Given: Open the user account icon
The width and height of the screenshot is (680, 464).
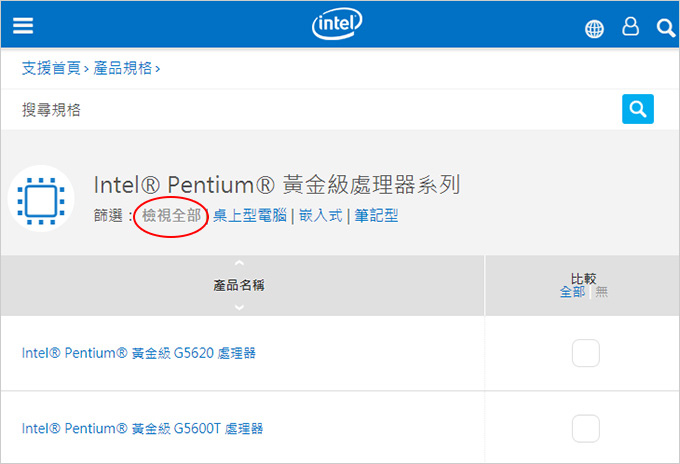Looking at the screenshot, I should pyautogui.click(x=630, y=26).
